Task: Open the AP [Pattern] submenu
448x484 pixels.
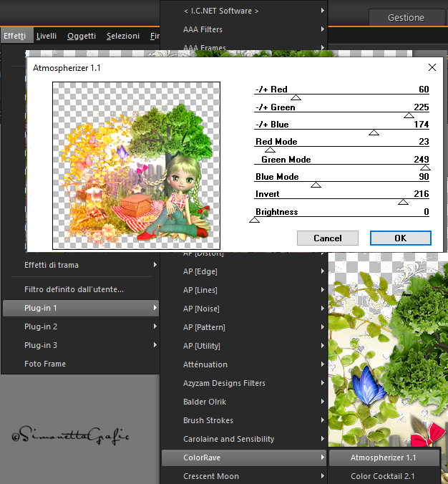Action: pyautogui.click(x=244, y=327)
